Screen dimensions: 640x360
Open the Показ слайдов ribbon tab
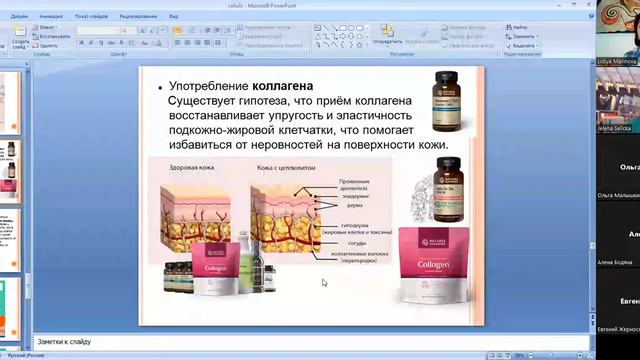(91, 16)
